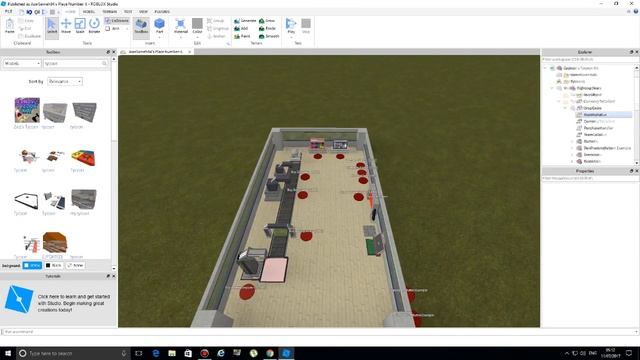Expand the PurchaseHandler Example node
This screenshot has height=360, width=640.
tap(572, 148)
